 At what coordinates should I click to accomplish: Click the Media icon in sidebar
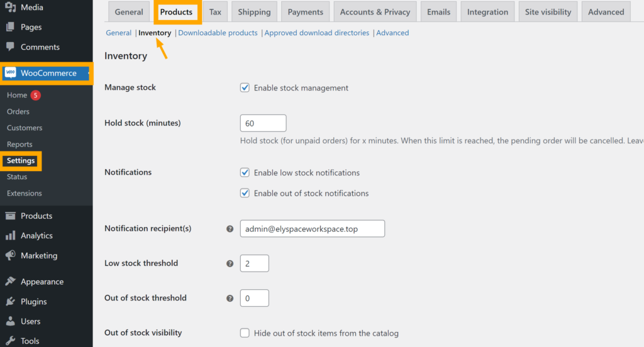pyautogui.click(x=10, y=8)
